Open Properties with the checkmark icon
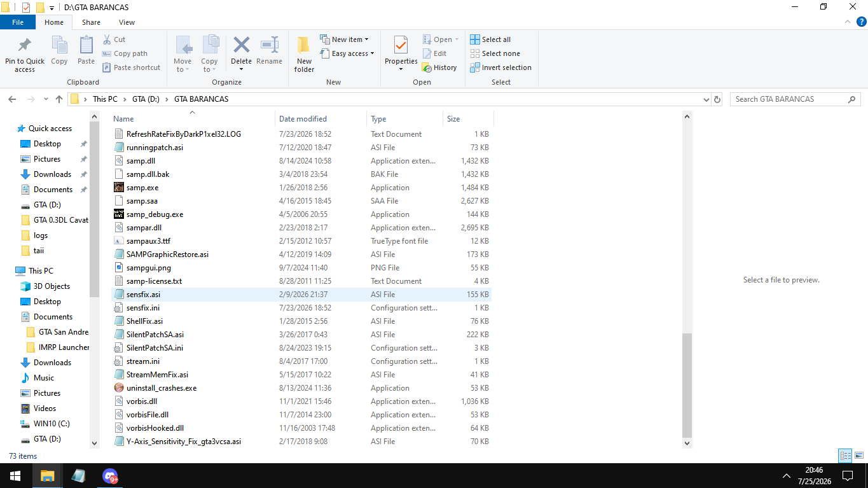This screenshot has width=868, height=488. (401, 45)
